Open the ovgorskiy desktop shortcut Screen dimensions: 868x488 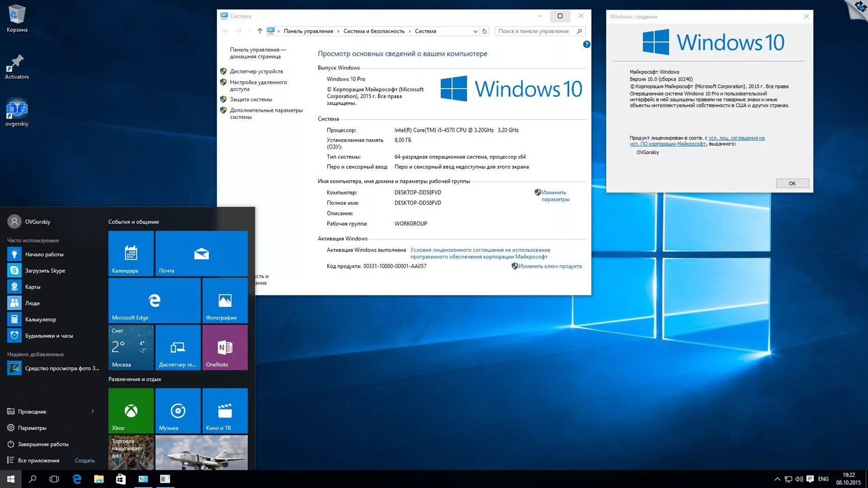(x=17, y=113)
